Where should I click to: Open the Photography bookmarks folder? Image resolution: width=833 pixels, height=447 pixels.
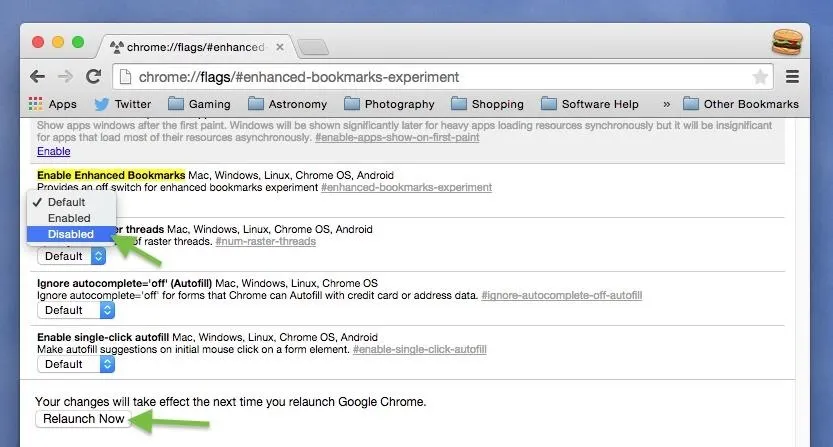(x=389, y=104)
